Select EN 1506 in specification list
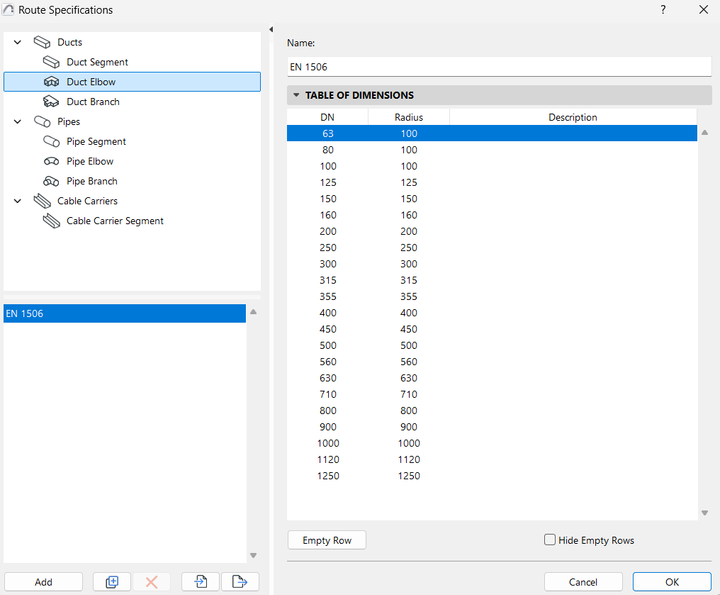Image resolution: width=720 pixels, height=595 pixels. (x=124, y=314)
